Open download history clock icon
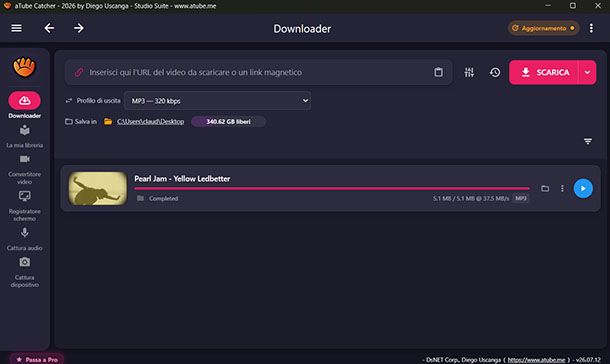The height and width of the screenshot is (364, 610). [x=495, y=72]
